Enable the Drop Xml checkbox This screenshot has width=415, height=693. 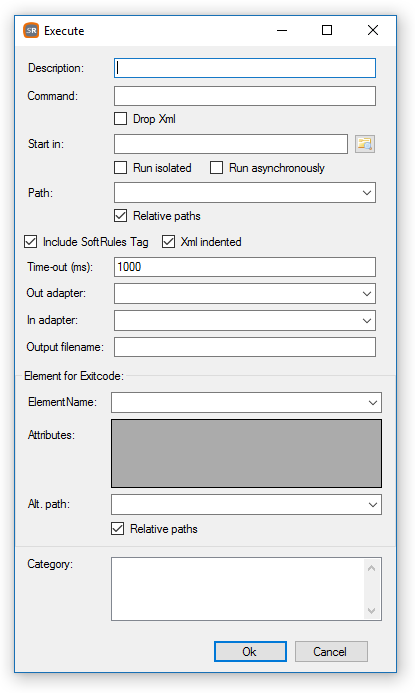pyautogui.click(x=120, y=119)
